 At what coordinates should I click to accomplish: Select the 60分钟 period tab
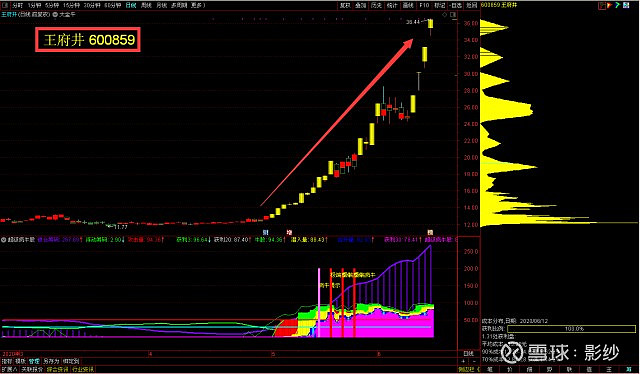click(x=113, y=5)
